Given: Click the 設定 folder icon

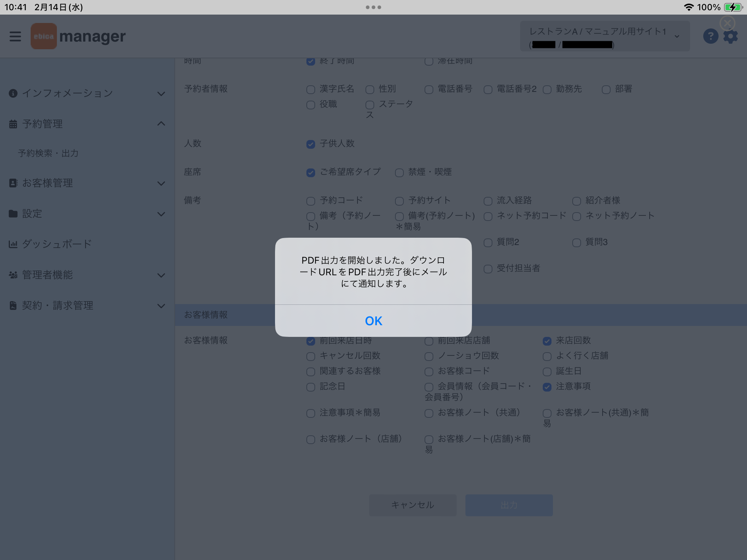Looking at the screenshot, I should 13,214.
